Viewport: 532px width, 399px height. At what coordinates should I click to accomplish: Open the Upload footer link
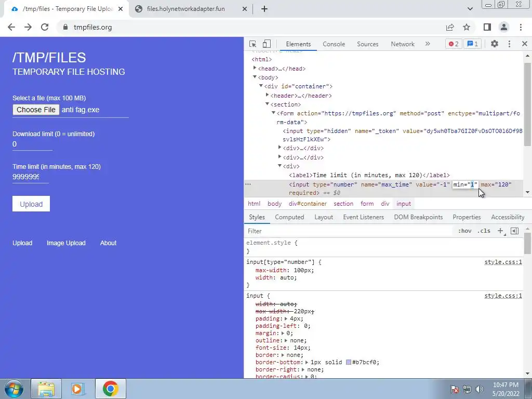[x=22, y=243]
